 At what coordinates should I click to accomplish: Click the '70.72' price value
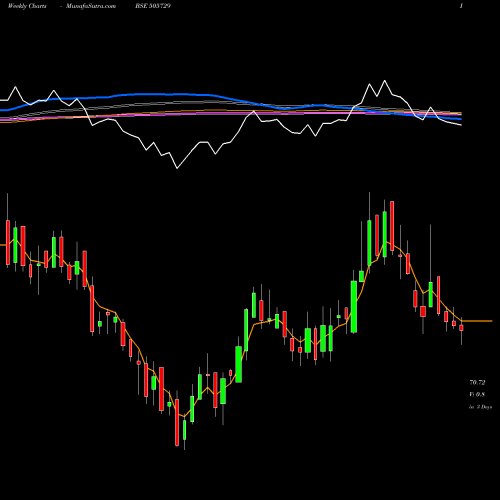[x=477, y=382]
